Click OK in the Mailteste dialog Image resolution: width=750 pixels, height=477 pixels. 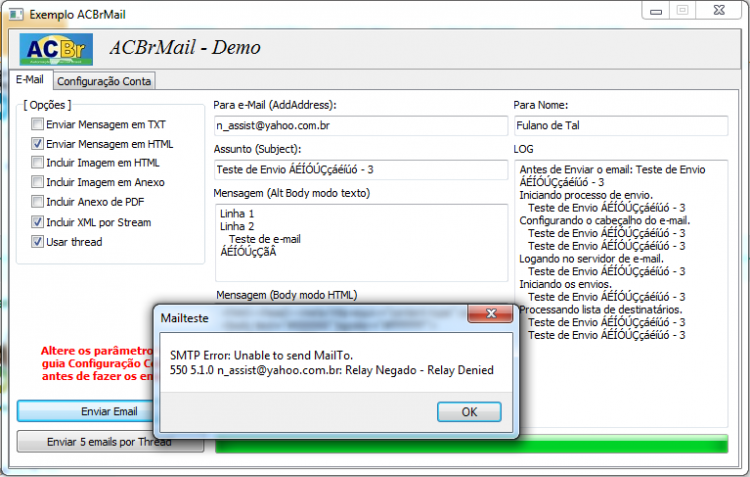pyautogui.click(x=469, y=412)
